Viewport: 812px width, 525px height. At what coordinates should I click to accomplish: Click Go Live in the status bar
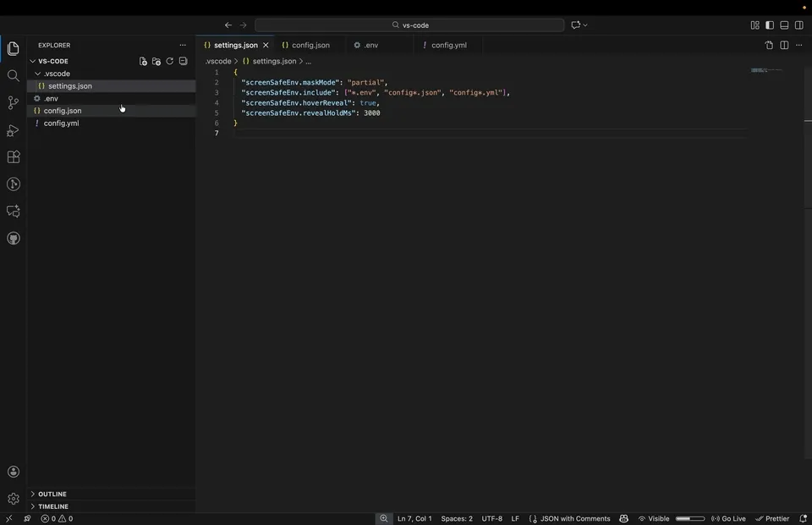[729, 518]
